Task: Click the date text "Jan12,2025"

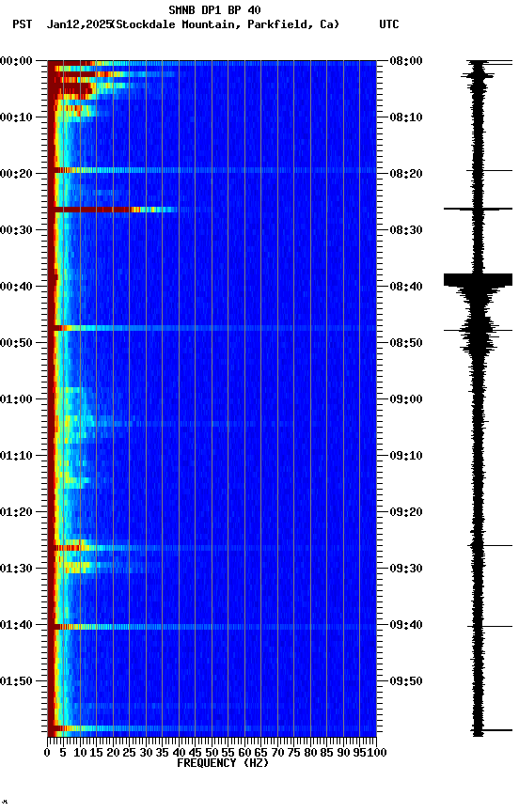Action: pyautogui.click(x=79, y=24)
